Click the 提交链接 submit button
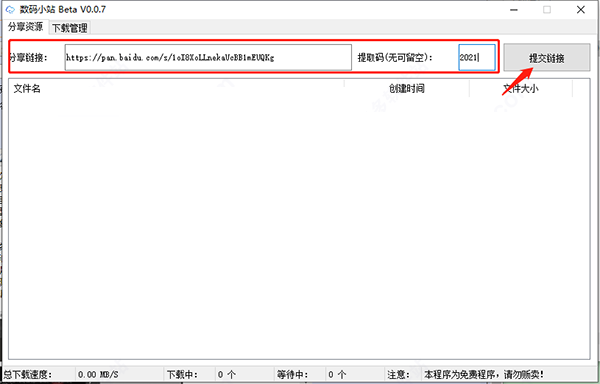600x384 pixels. [x=546, y=57]
